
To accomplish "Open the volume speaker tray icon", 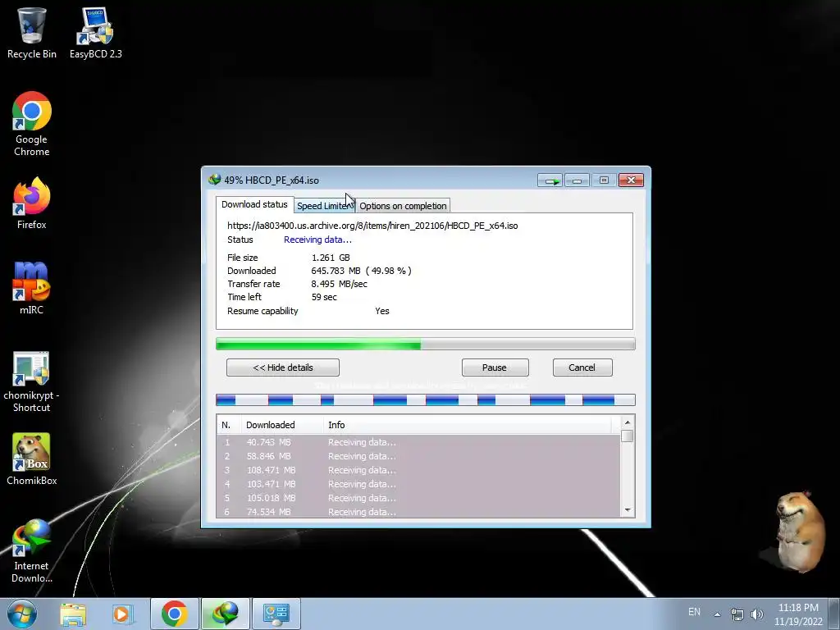I will point(756,614).
